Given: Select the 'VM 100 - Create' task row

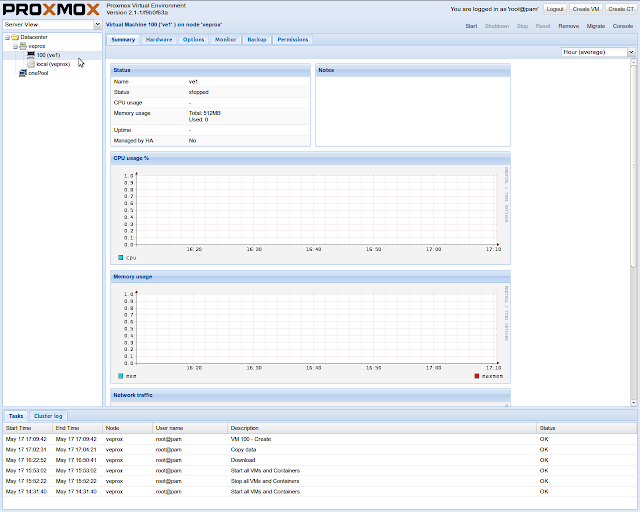Looking at the screenshot, I should coord(320,439).
